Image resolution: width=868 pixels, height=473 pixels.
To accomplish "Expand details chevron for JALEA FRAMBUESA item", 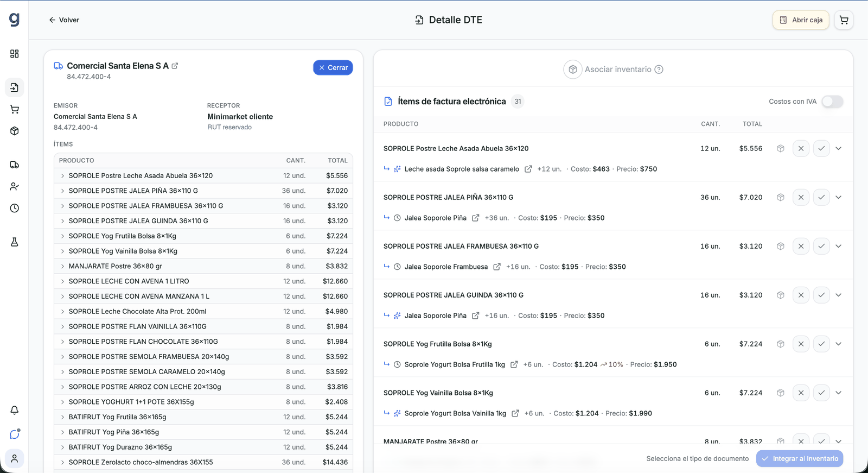I will pyautogui.click(x=839, y=246).
